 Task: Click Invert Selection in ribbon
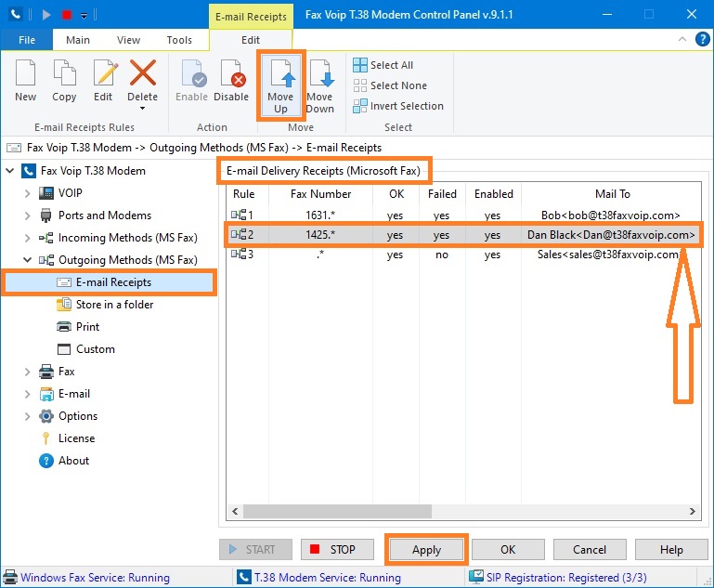(398, 106)
